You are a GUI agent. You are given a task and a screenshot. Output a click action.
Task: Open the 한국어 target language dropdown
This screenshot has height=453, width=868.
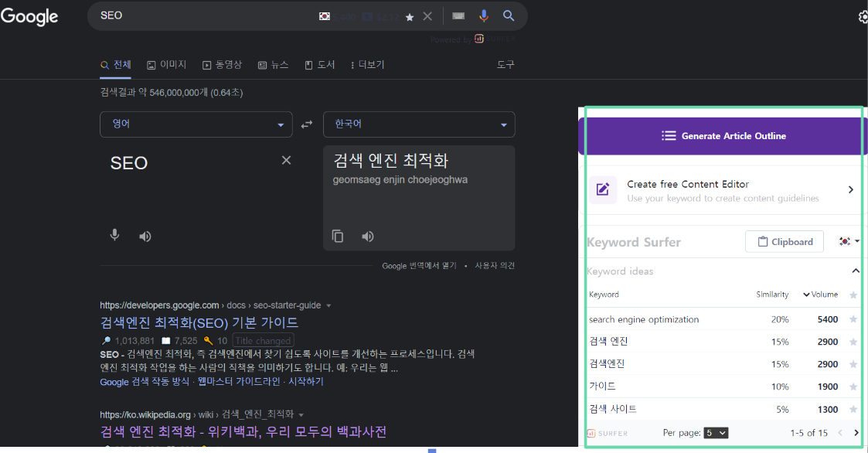click(419, 124)
